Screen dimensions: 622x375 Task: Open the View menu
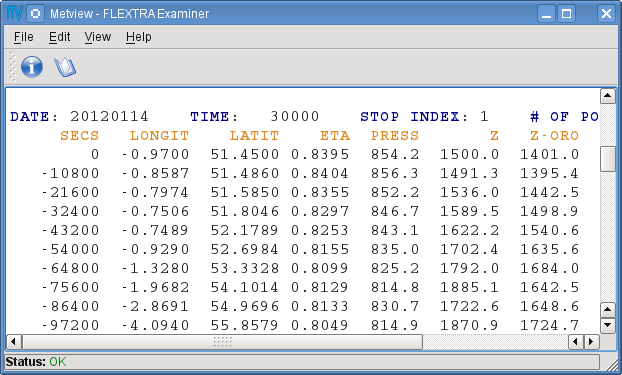[98, 37]
